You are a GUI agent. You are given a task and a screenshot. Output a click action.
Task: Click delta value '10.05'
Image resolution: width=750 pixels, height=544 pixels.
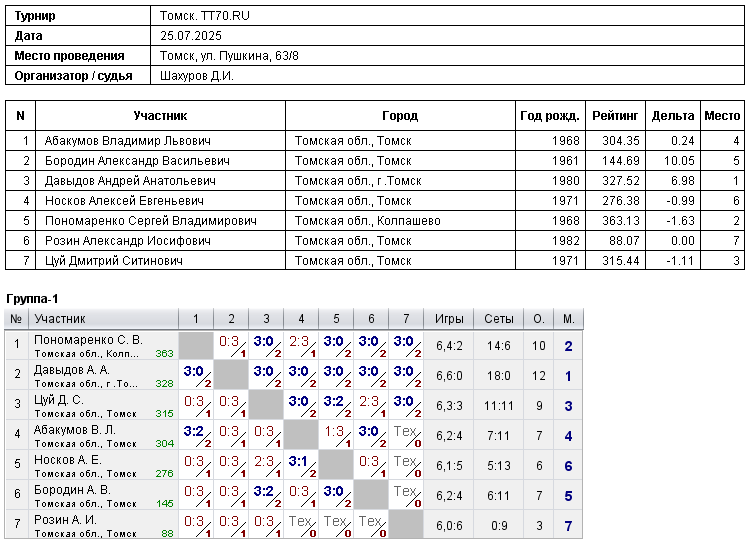679,161
